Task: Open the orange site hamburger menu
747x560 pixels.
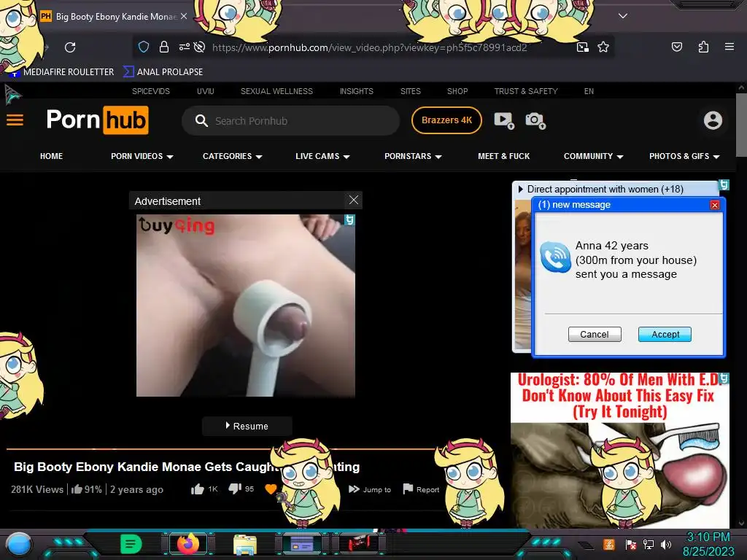Action: pyautogui.click(x=15, y=120)
